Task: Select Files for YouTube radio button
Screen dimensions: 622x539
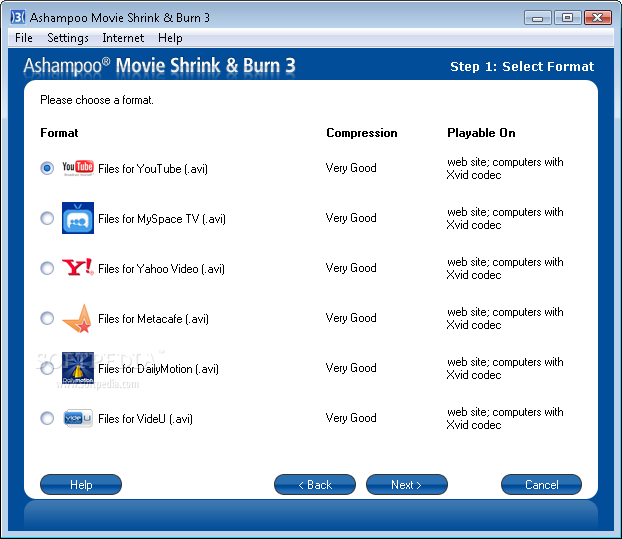Action: (47, 168)
